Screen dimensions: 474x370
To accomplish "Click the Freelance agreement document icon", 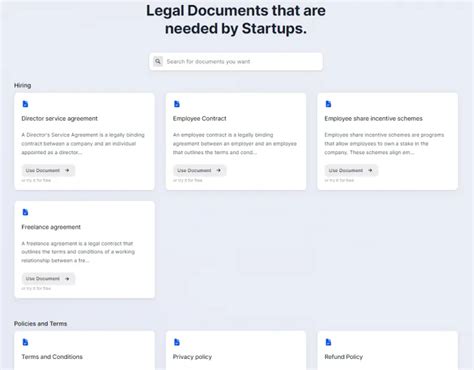I will point(25,212).
